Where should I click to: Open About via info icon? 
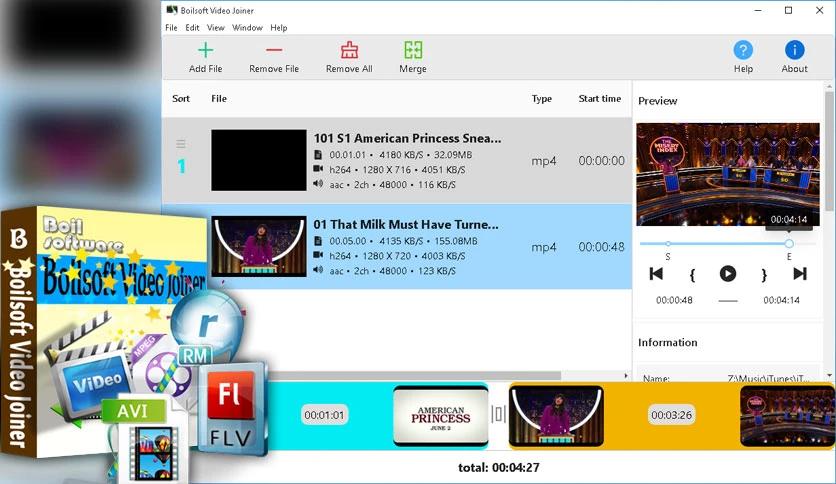coord(794,50)
